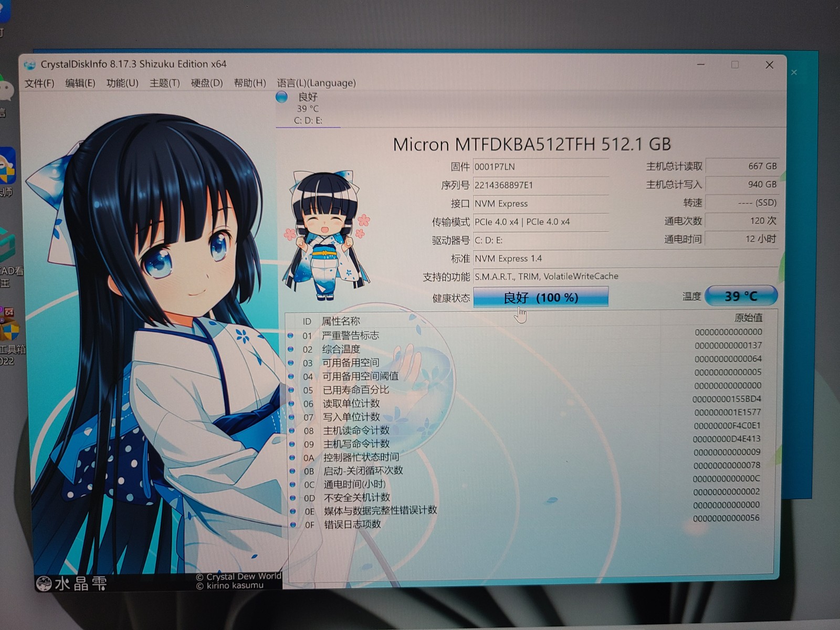Close the CrystalDiskInfo window
This screenshot has height=630, width=840.
[769, 65]
